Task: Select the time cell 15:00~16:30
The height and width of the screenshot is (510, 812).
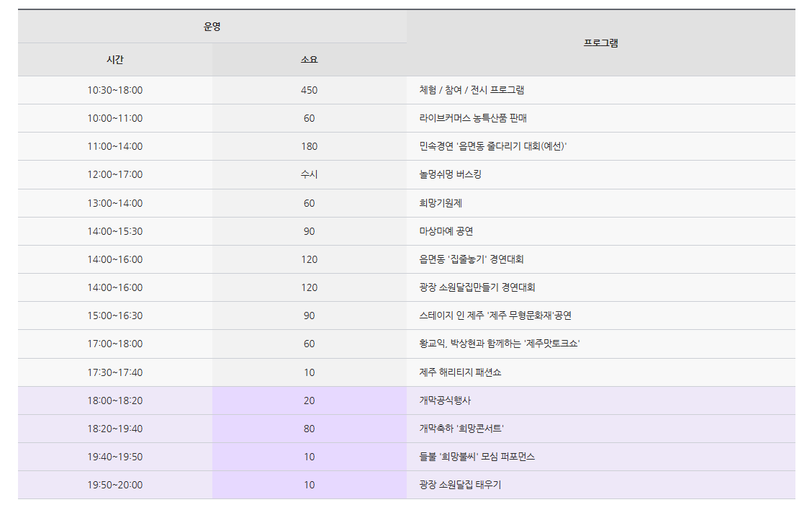Action: point(115,316)
